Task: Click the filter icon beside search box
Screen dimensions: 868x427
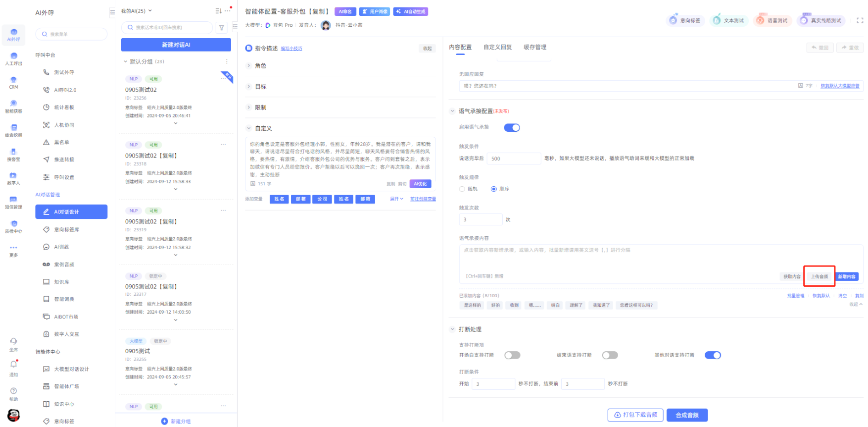Action: (222, 28)
